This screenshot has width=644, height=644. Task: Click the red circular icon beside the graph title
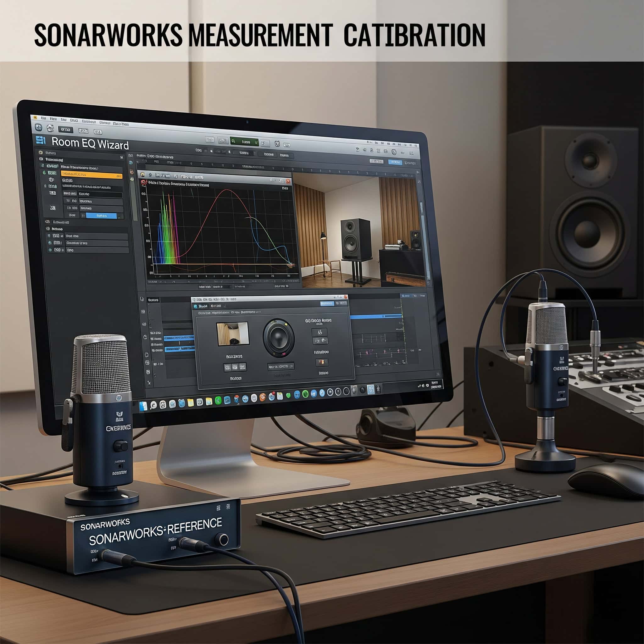pyautogui.click(x=144, y=183)
